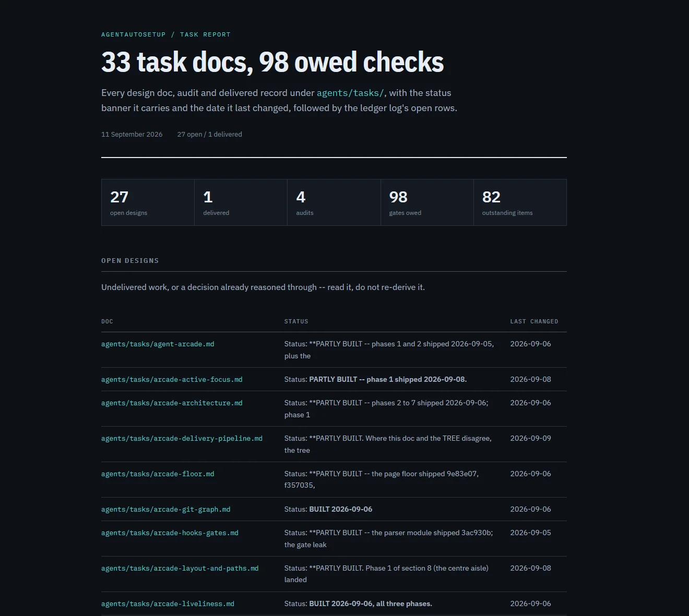Open arcade-active-focus.md doc link
Image resolution: width=689 pixels, height=616 pixels.
click(172, 380)
